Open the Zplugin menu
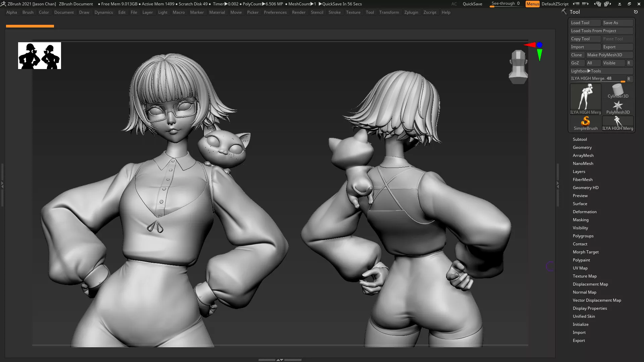 411,12
